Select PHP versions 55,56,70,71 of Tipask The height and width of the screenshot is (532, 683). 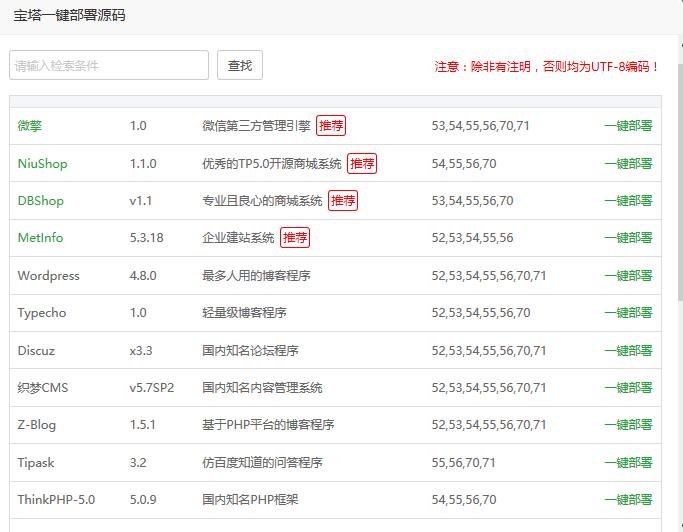click(x=463, y=463)
